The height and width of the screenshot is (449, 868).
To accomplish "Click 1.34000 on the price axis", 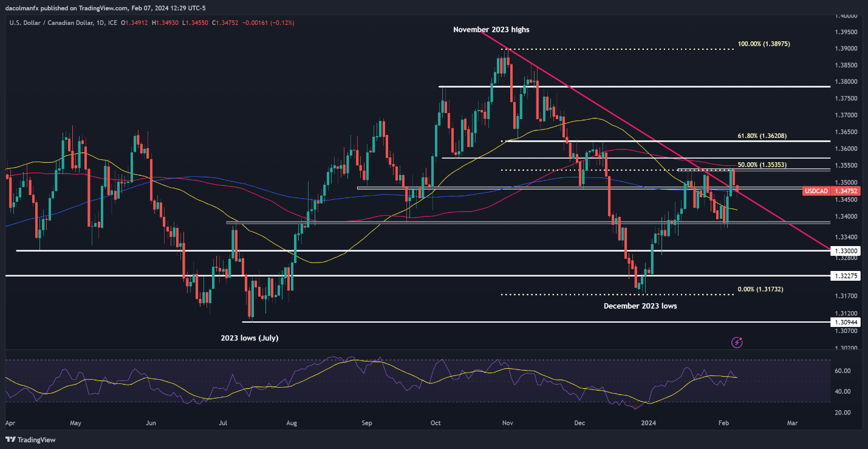I will pos(846,216).
